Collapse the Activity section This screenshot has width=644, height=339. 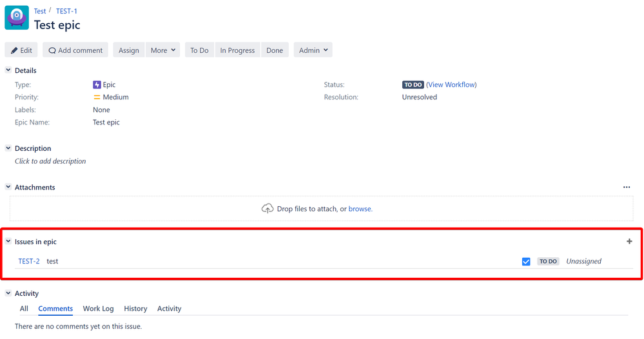coord(8,293)
